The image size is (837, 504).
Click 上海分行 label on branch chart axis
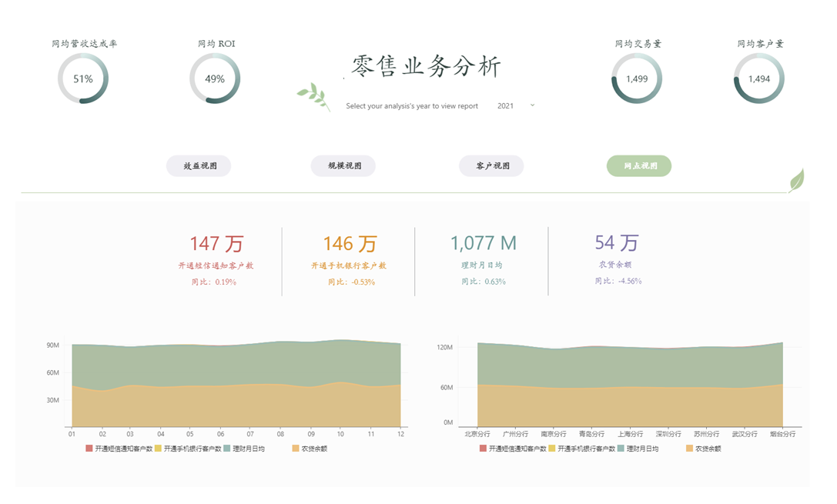pos(631,434)
